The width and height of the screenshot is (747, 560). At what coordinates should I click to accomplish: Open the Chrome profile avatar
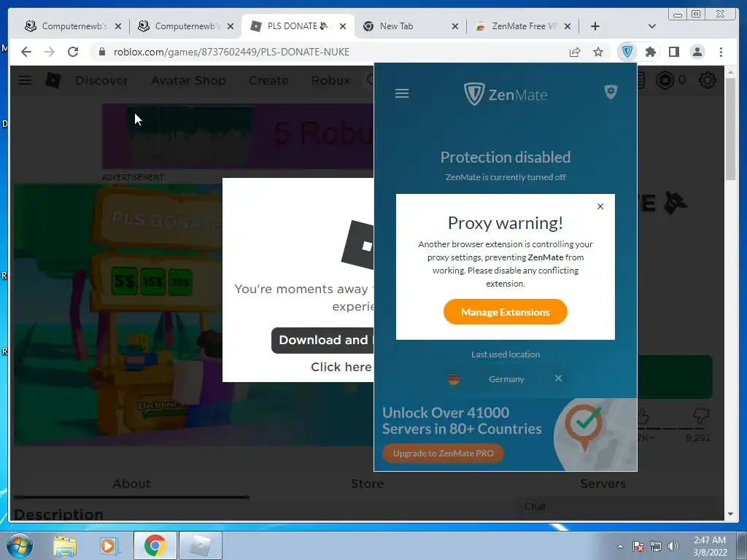[697, 52]
